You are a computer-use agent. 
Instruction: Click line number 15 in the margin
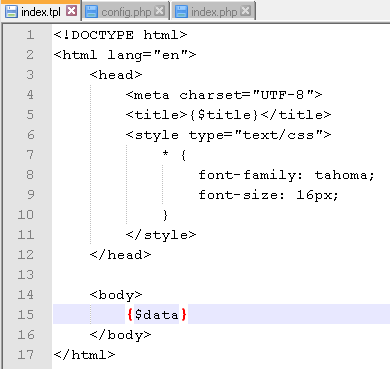coord(26,314)
